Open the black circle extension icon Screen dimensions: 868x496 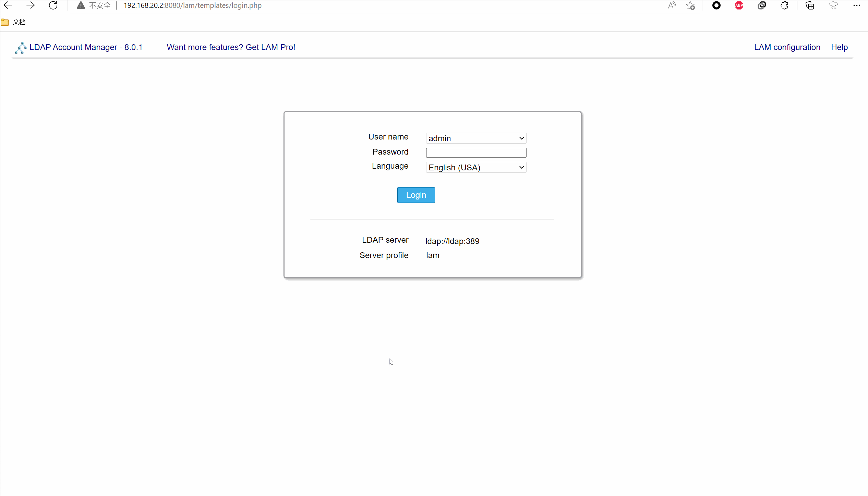[716, 5]
